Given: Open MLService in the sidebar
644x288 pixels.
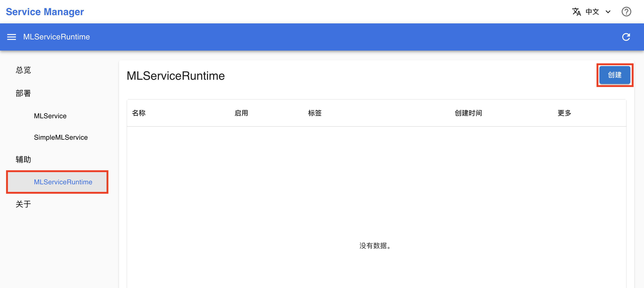Looking at the screenshot, I should (x=50, y=116).
